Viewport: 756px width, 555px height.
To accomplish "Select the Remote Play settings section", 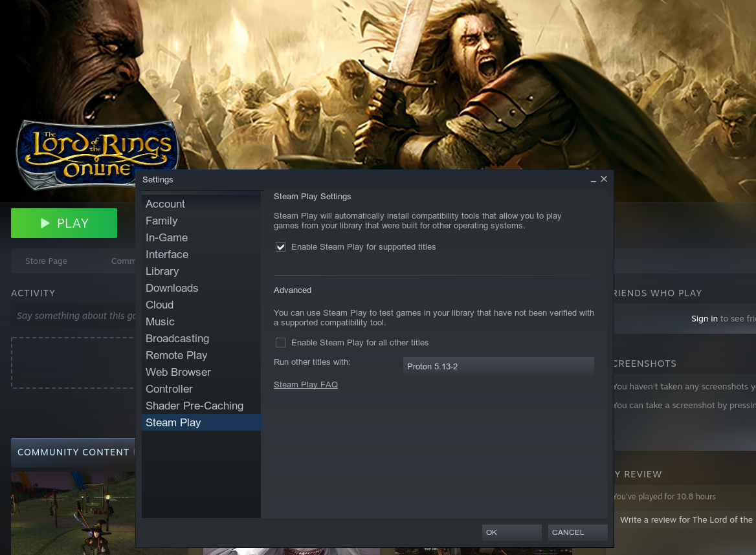I will pyautogui.click(x=176, y=355).
